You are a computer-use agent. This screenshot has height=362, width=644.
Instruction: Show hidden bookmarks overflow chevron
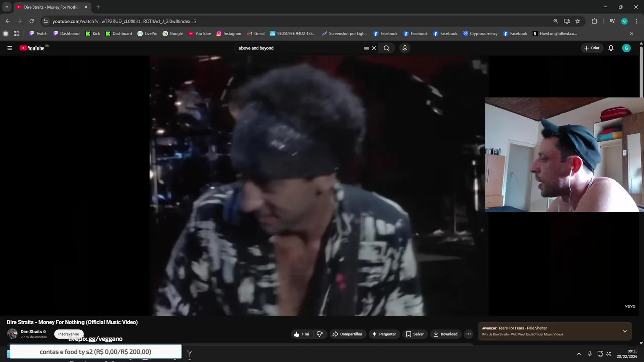(x=632, y=34)
